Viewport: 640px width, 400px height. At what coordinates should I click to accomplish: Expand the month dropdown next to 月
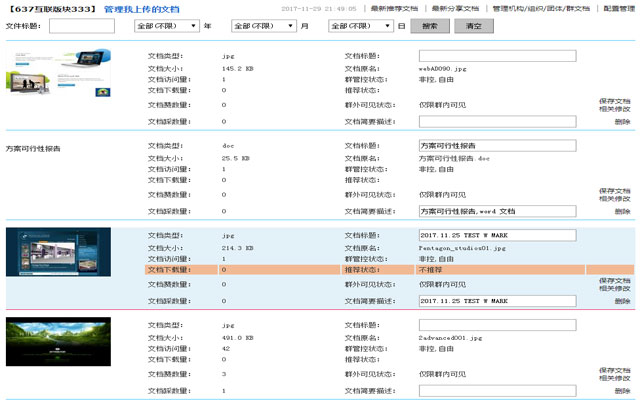263,26
